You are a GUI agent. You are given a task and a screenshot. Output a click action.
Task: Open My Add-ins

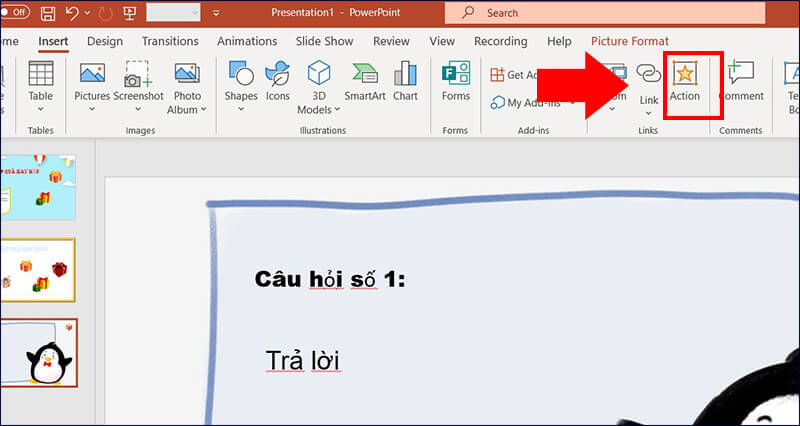pos(532,103)
